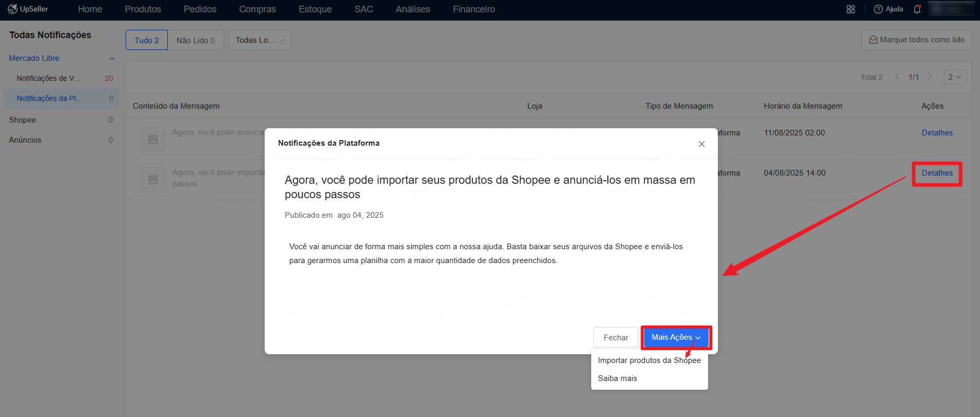Viewport: 980px width, 417px height.
Task: Click the Total 2 count text
Action: [871, 77]
